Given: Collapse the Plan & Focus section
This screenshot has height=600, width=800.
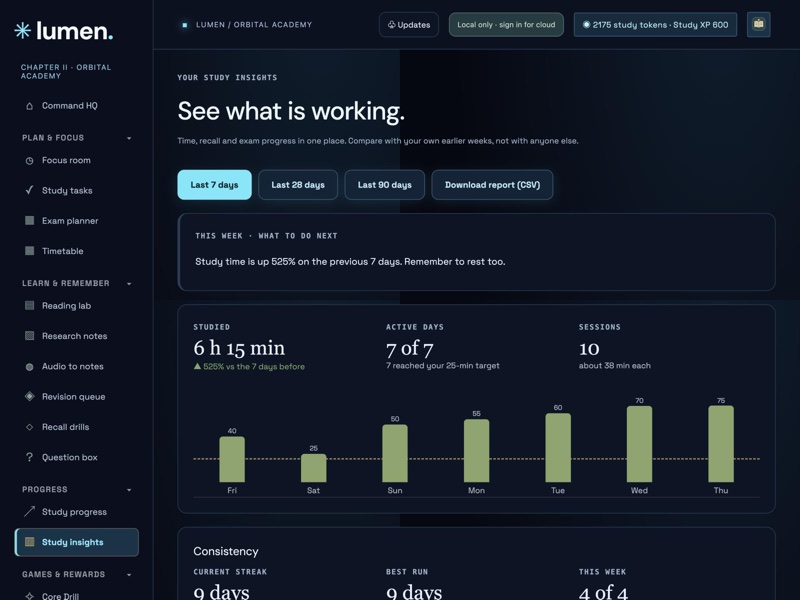Looking at the screenshot, I should [x=129, y=138].
